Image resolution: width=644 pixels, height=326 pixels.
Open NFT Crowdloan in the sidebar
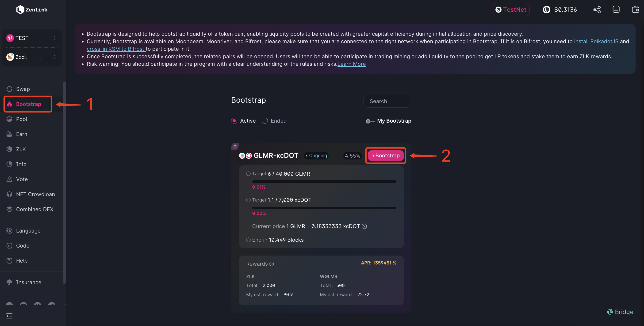tap(35, 194)
